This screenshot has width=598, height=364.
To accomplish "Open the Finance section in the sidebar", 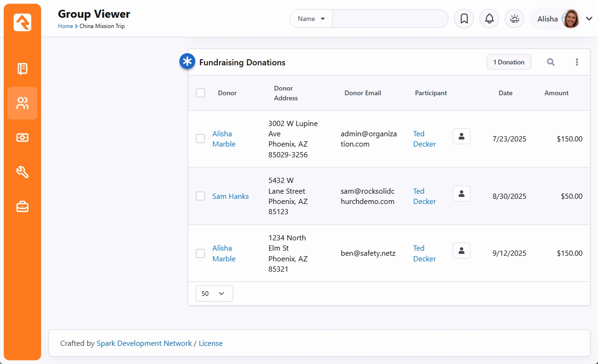I will [x=22, y=138].
